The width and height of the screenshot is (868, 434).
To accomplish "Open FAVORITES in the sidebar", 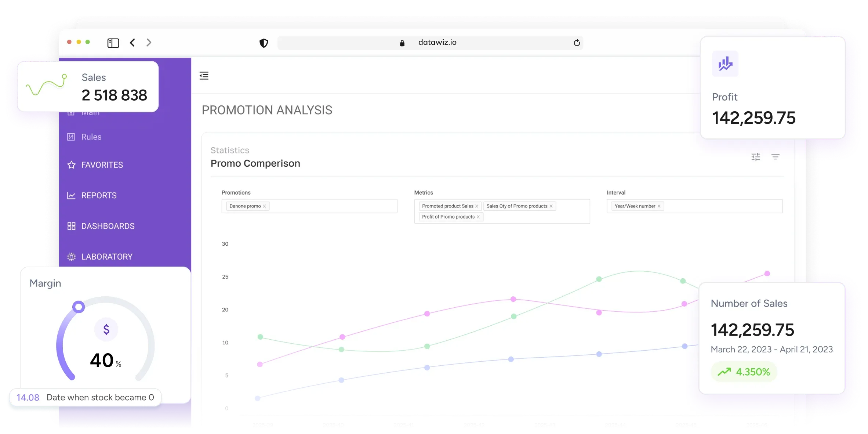I will 102,165.
